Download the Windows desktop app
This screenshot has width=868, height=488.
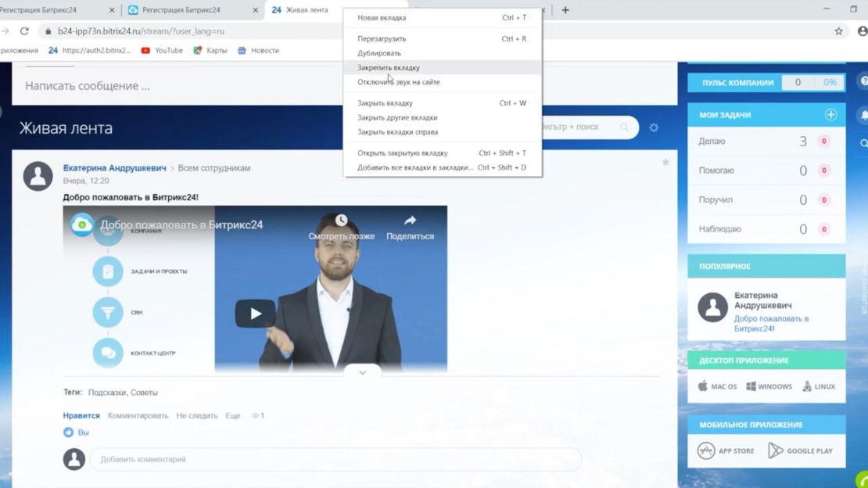[x=769, y=386]
